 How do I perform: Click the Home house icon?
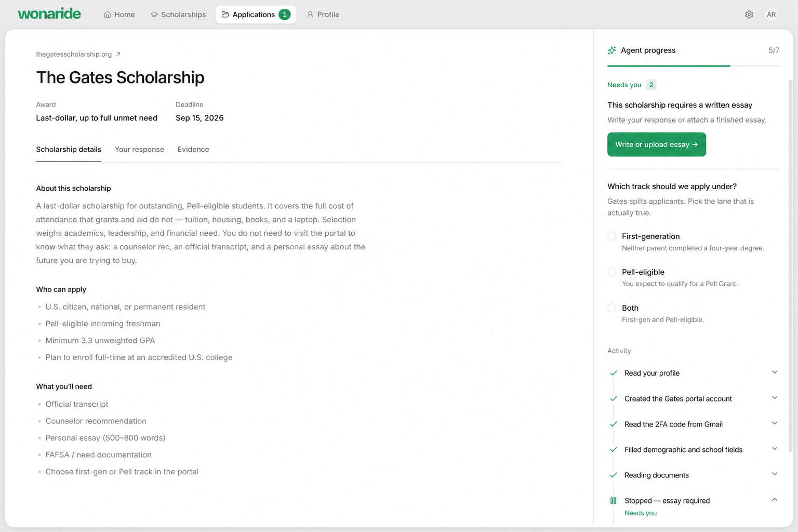(108, 15)
